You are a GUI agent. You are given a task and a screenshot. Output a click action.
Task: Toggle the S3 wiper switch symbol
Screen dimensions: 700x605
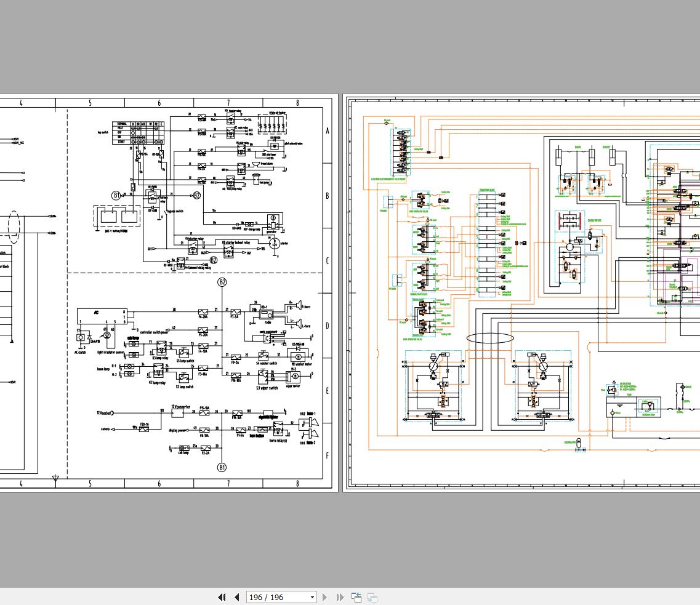(x=263, y=377)
